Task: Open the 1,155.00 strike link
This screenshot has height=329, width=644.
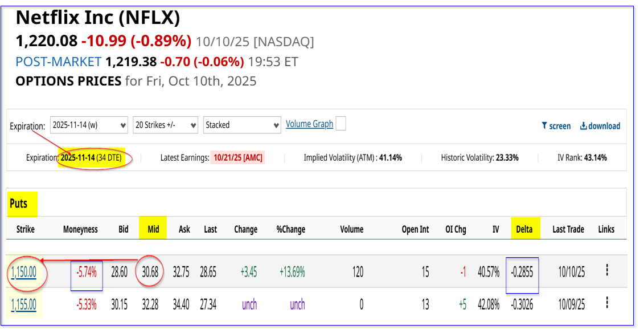Action: pyautogui.click(x=23, y=305)
